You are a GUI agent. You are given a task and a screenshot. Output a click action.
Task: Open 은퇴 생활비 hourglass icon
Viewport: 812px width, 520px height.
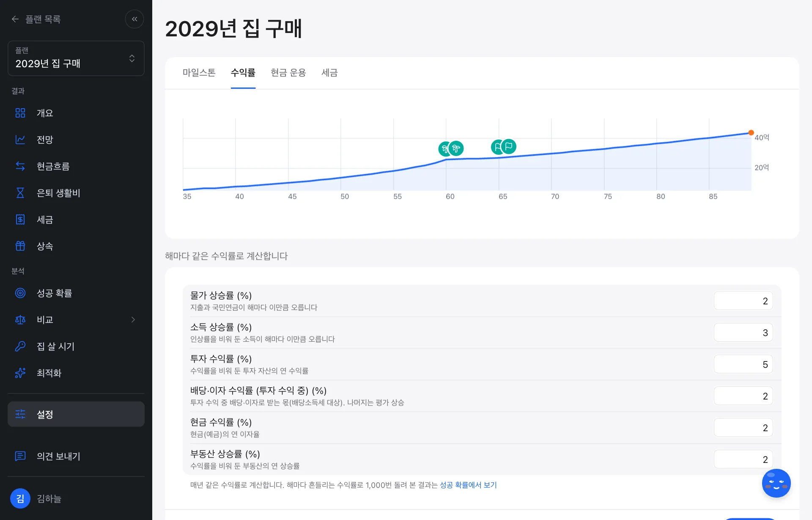(20, 193)
